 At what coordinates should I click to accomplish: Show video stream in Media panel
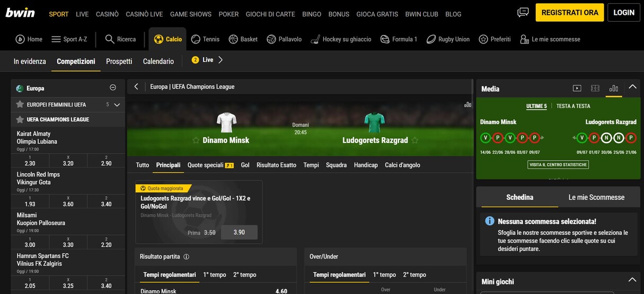point(577,88)
